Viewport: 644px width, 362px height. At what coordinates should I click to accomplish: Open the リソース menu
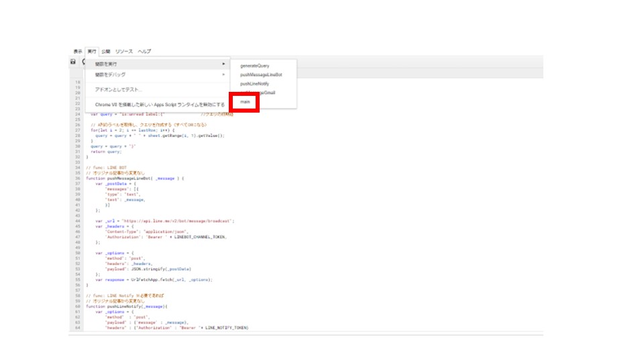[123, 52]
